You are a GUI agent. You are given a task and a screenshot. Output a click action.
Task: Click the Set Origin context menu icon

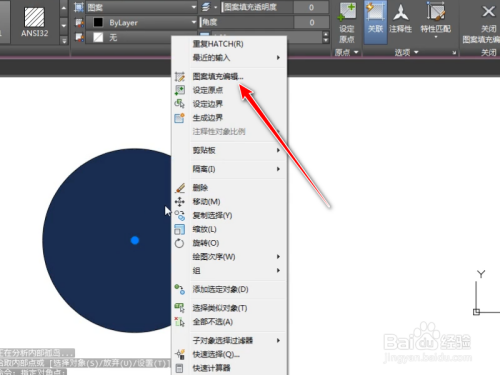[x=179, y=90]
